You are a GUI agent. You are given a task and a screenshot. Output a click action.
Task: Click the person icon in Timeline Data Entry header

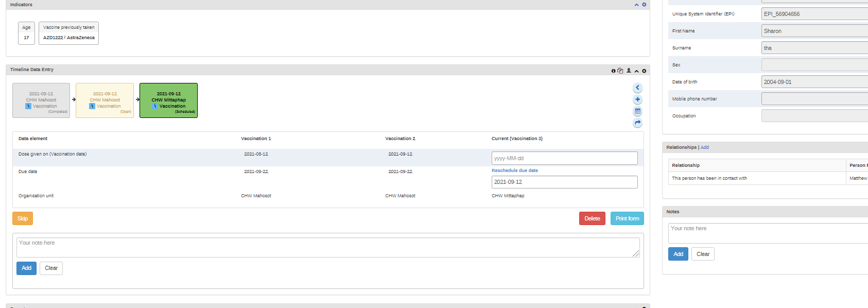pyautogui.click(x=629, y=71)
